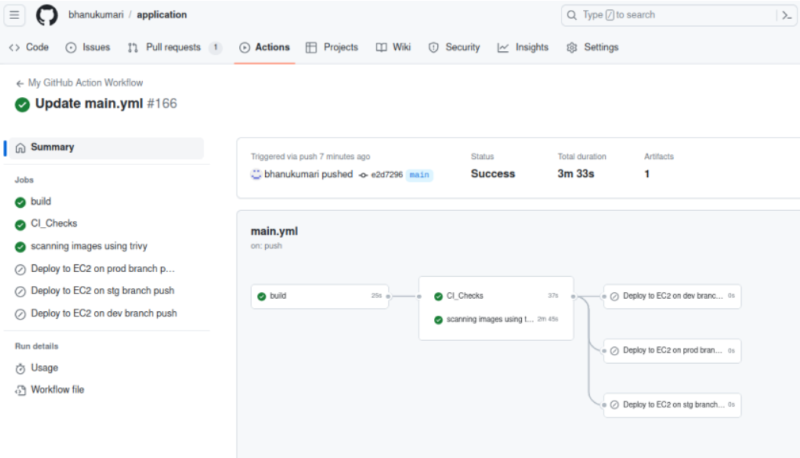This screenshot has height=458, width=800.
Task: Click the 'Total duration' 3m 33s value
Action: pos(576,174)
